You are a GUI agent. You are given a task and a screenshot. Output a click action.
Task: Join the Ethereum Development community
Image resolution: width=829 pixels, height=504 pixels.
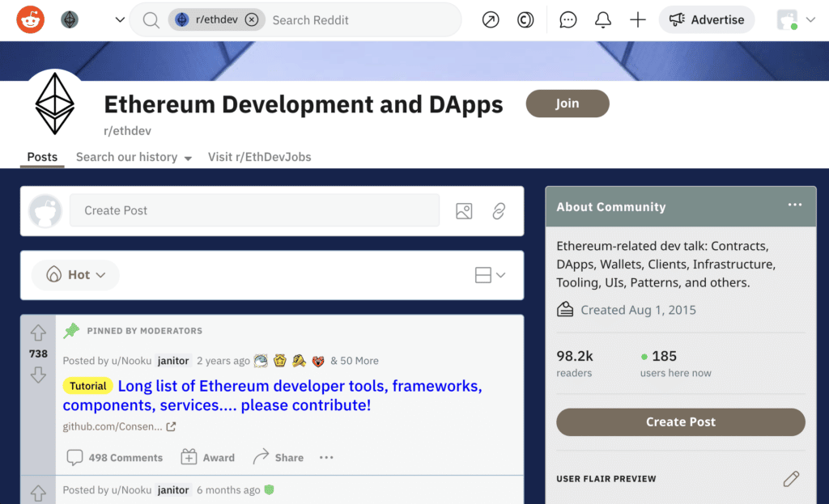(x=568, y=104)
